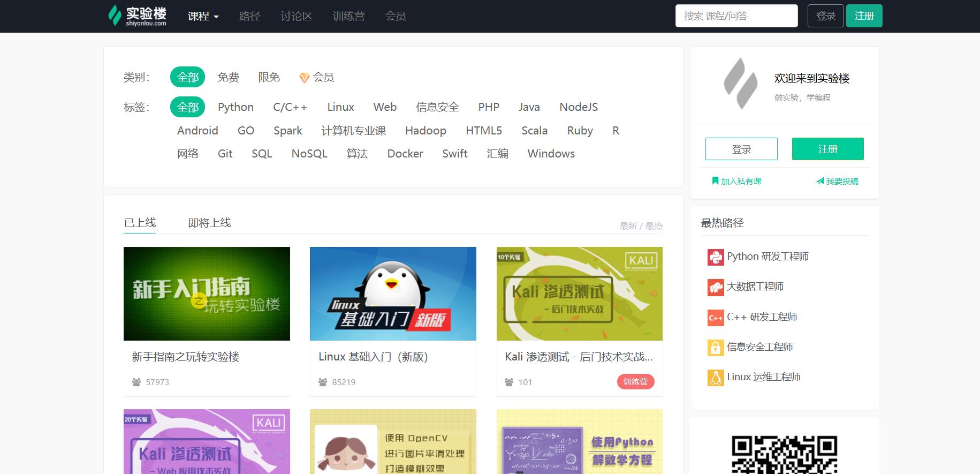This screenshot has width=980, height=474.
Task: Switch to the 即将上线 tab
Action: tap(209, 223)
